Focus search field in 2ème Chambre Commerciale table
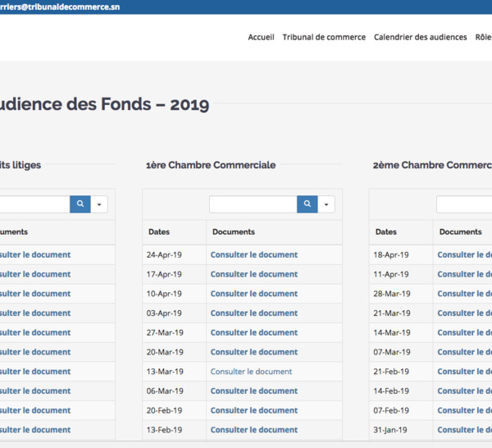492x448 pixels. click(x=464, y=204)
